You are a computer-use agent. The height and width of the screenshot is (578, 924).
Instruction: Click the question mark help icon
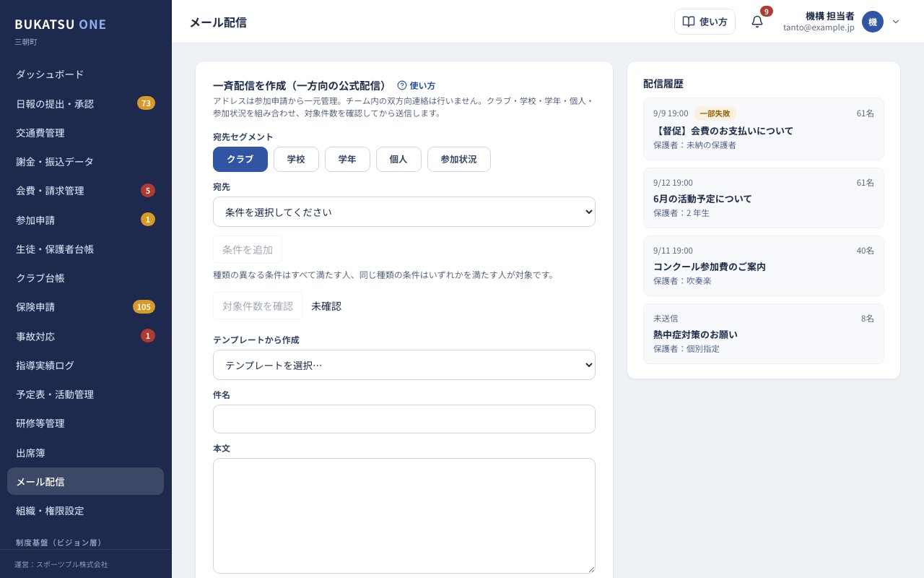click(x=402, y=85)
